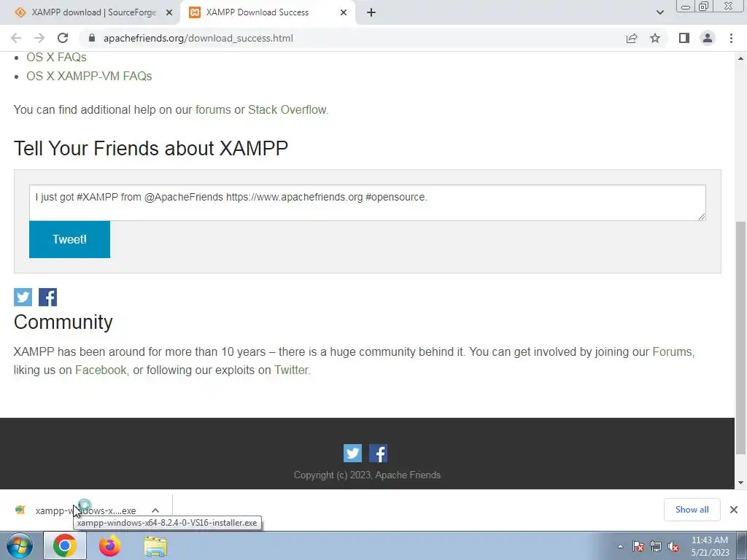This screenshot has height=560, width=747.
Task: Click Twitter icon above Community heading
Action: 23,297
